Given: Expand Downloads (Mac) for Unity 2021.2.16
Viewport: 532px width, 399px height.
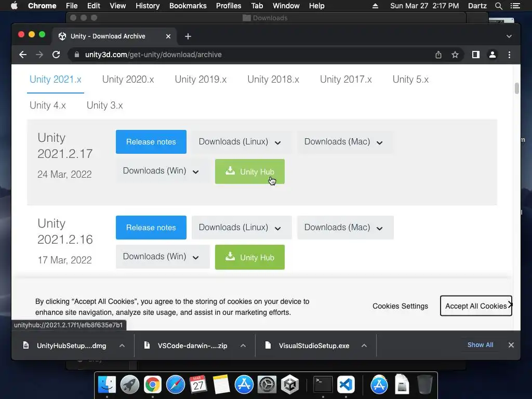Looking at the screenshot, I should 345,228.
